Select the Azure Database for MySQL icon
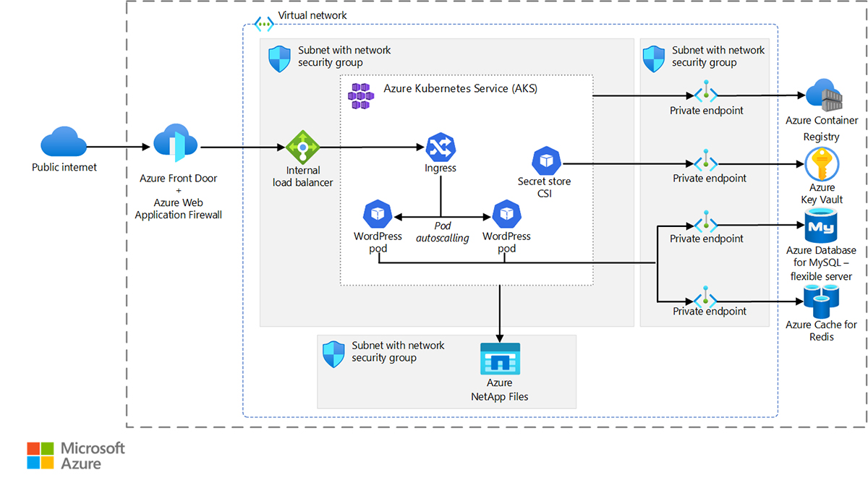Screen dimensions: 868x496 [820, 227]
